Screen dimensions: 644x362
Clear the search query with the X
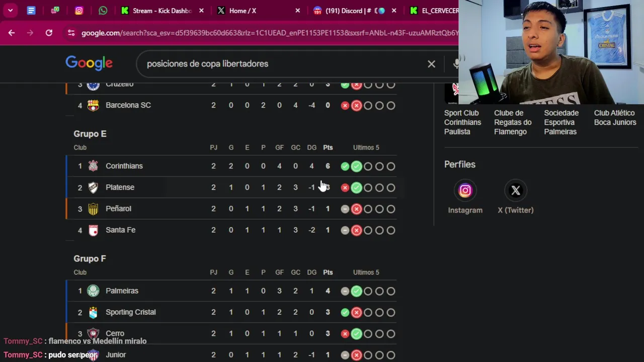point(431,64)
